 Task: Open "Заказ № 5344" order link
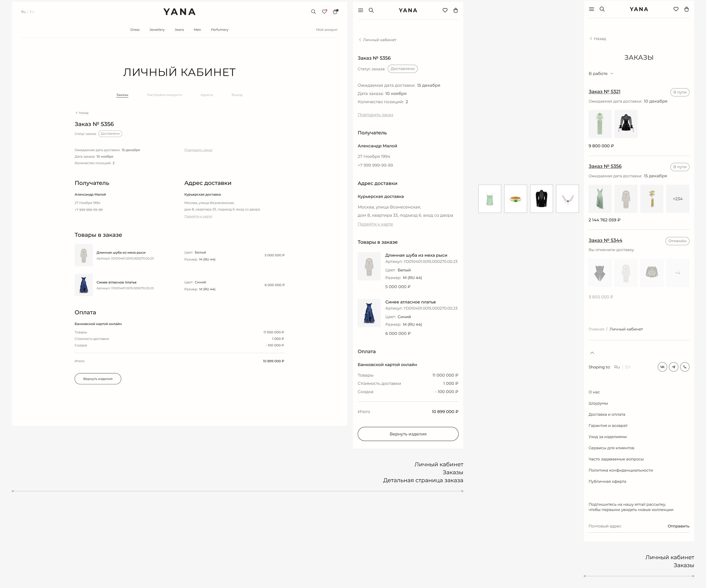click(x=605, y=240)
